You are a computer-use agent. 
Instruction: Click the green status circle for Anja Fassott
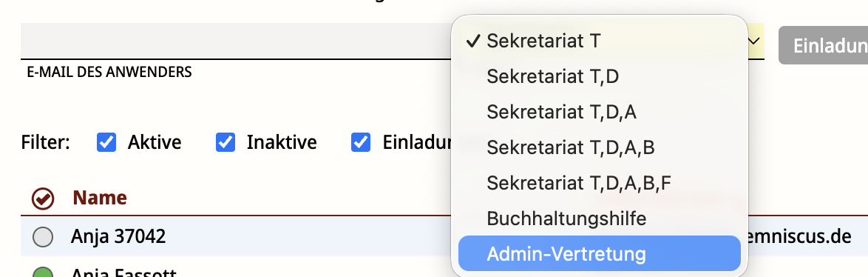[x=43, y=272]
